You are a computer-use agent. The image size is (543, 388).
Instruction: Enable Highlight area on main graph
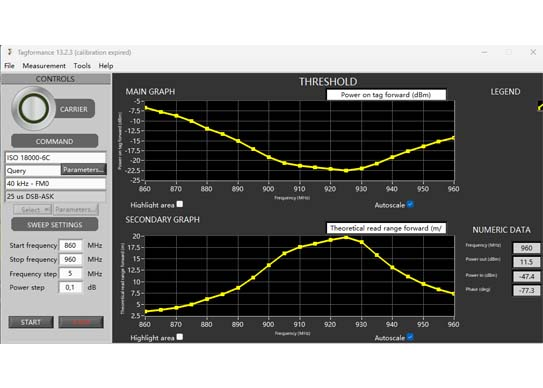[x=180, y=204]
